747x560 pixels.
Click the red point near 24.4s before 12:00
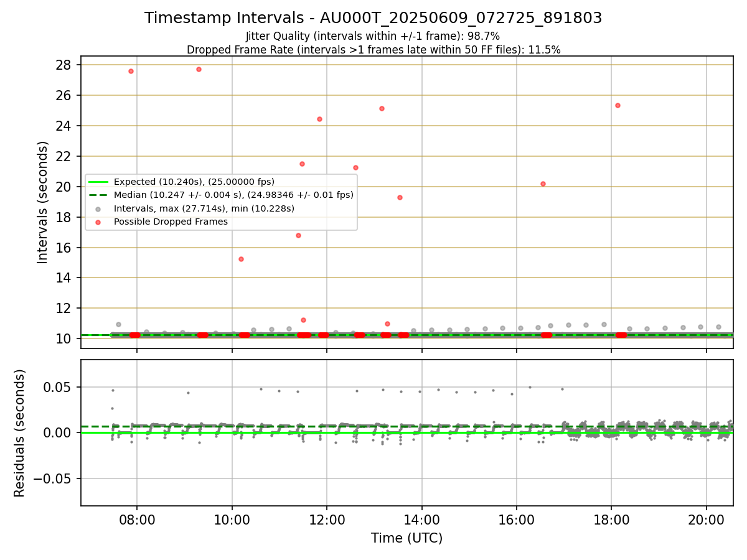click(x=319, y=119)
